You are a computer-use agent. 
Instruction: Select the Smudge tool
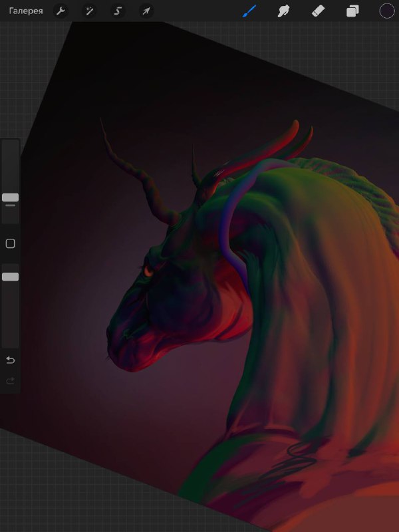(x=284, y=11)
